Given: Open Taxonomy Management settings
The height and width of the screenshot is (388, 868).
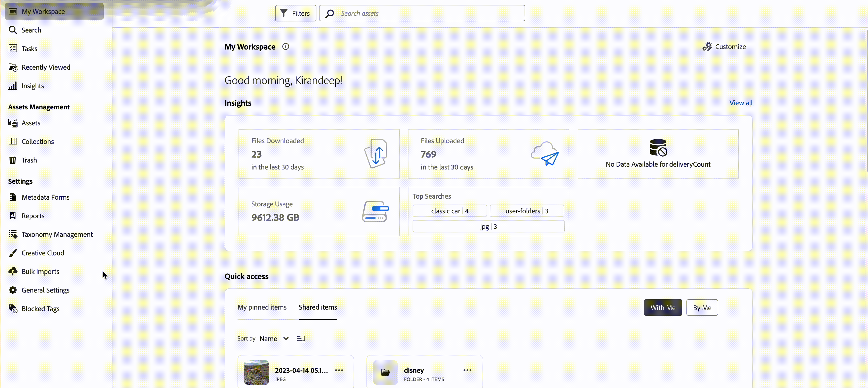Looking at the screenshot, I should [x=57, y=234].
